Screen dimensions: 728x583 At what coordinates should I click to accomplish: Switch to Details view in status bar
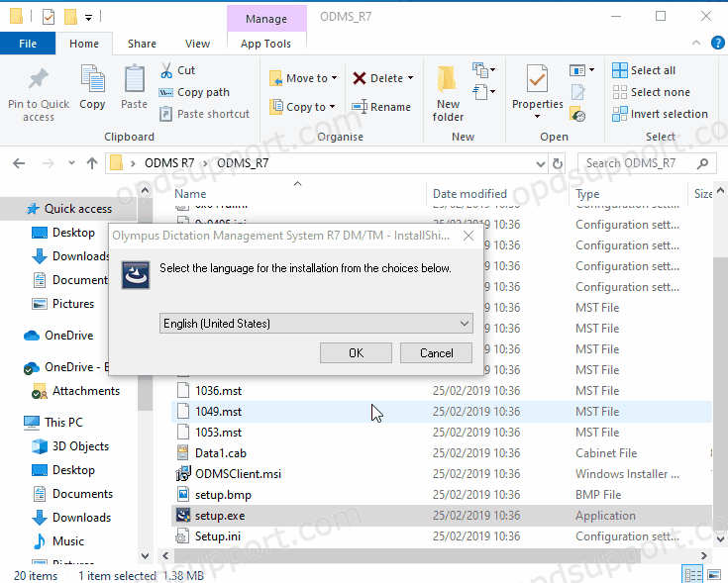pos(692,575)
